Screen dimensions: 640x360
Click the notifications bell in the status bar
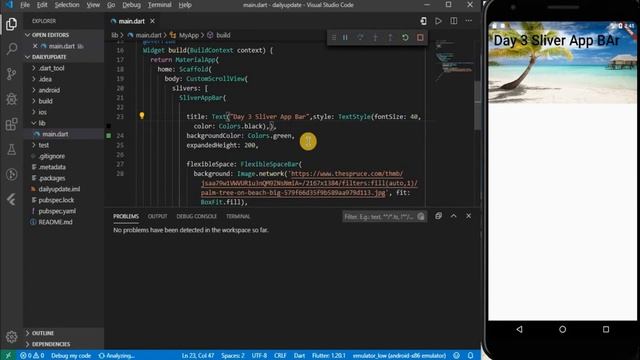471,356
